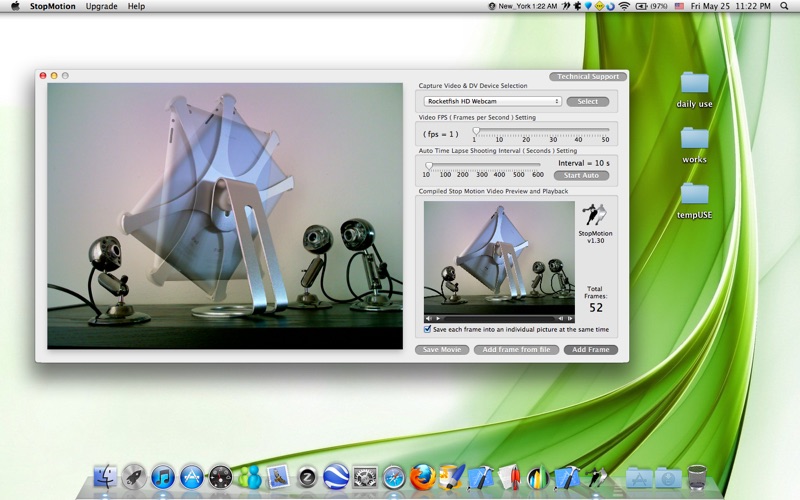Click the interval slider track at 300

[482, 165]
